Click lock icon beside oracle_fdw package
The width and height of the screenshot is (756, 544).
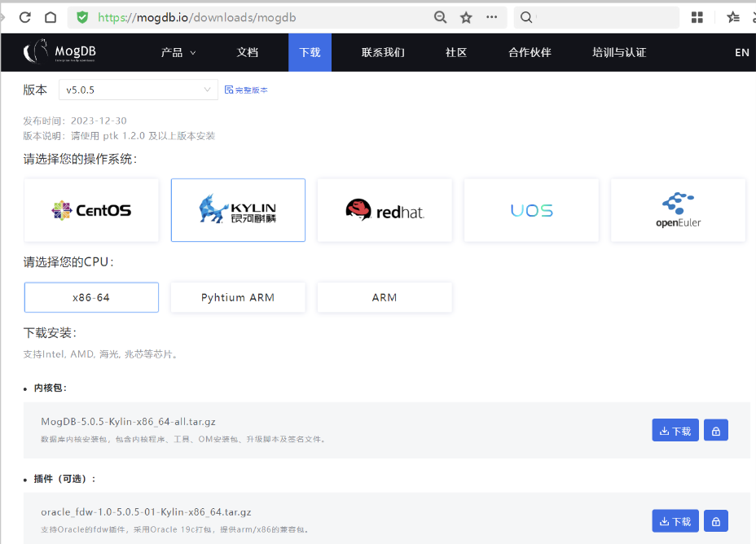click(x=715, y=521)
